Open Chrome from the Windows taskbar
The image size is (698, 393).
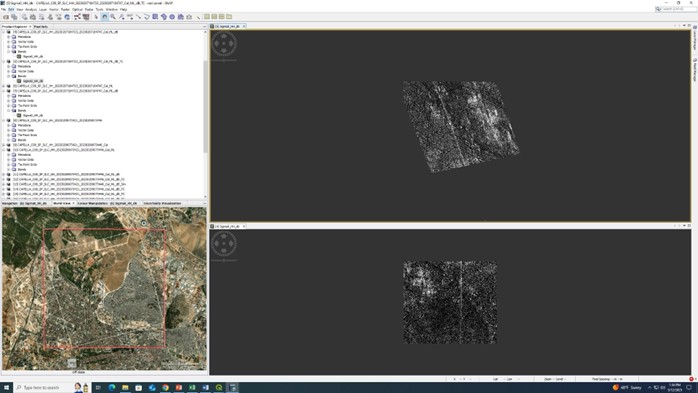tap(165, 387)
